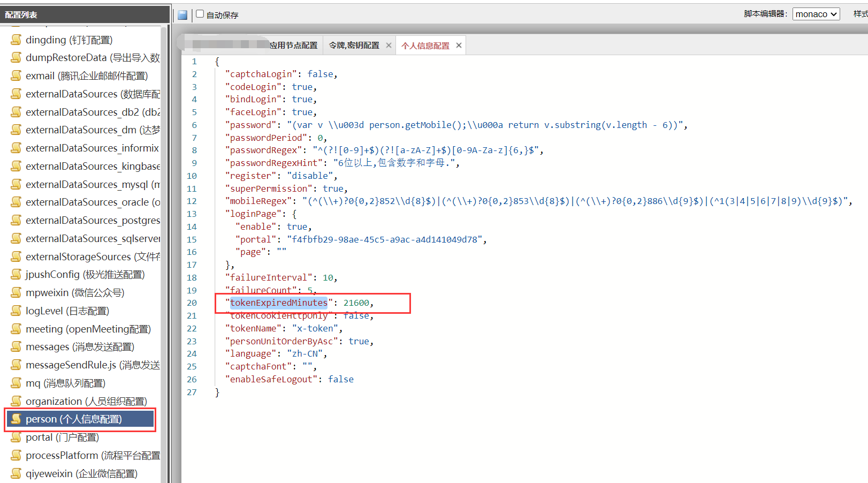The width and height of the screenshot is (868, 483).
Task: Click the "personUnitOrderByAsc" key in the editor
Action: tap(282, 341)
